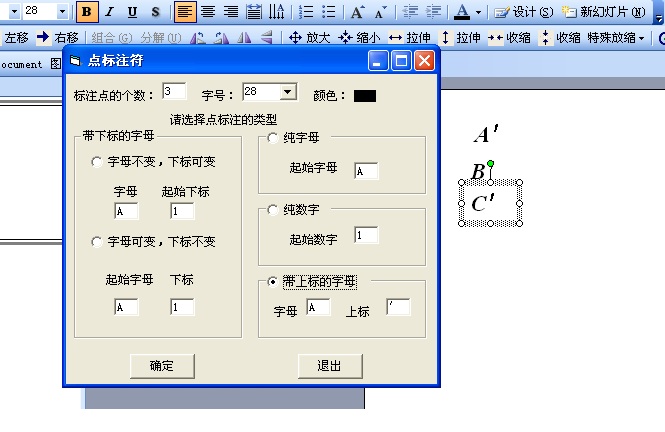Maximize the 点标注符 dialog
This screenshot has height=432, width=665.
tap(401, 61)
